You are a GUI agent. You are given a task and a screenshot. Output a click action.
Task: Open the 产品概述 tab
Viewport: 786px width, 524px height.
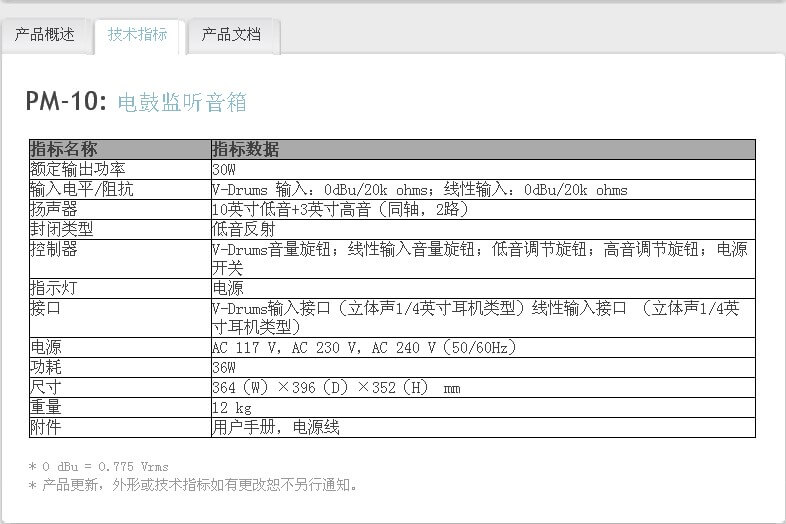(x=45, y=35)
